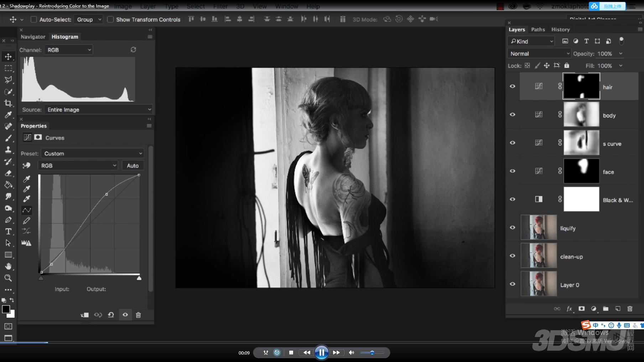Select the Brush tool
Image resolution: width=644 pixels, height=362 pixels.
pos(8,138)
